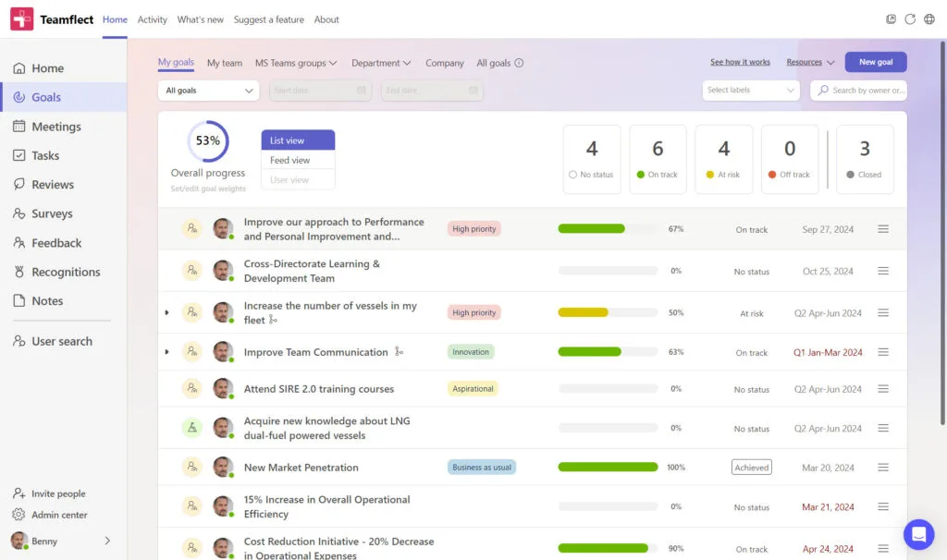Click the refresh icon in top bar
Screen dimensions: 947x560
coord(910,19)
